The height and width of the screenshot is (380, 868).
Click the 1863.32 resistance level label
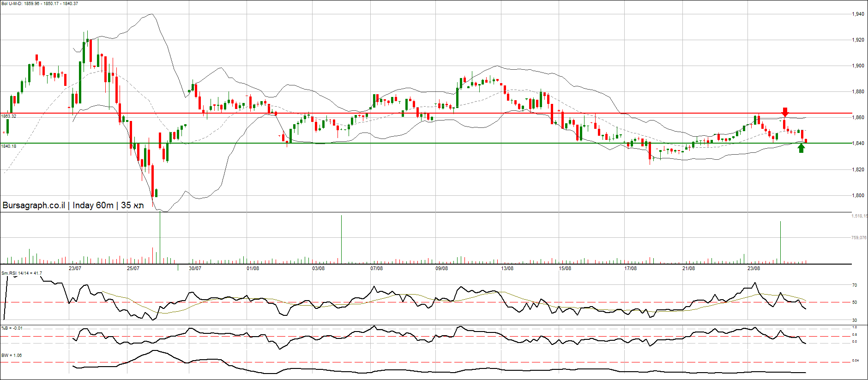click(9, 116)
